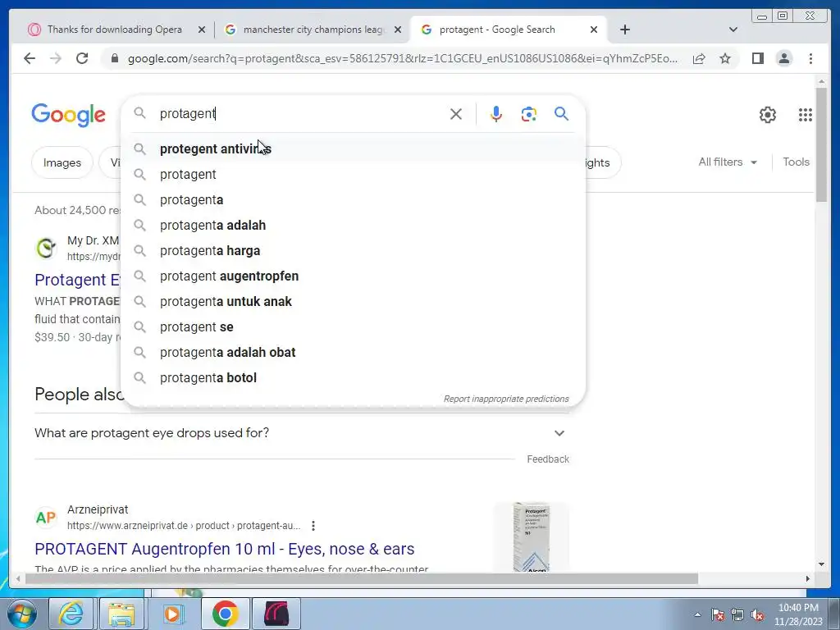Viewport: 840px width, 630px height.
Task: Choose suggestion protegent antivirus
Action: click(x=353, y=149)
